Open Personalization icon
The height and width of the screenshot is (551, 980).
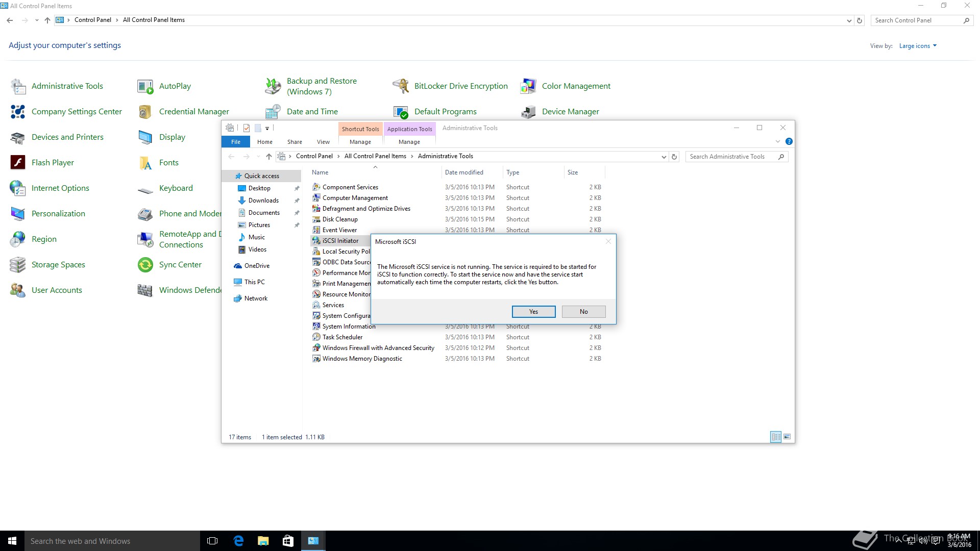(x=18, y=214)
